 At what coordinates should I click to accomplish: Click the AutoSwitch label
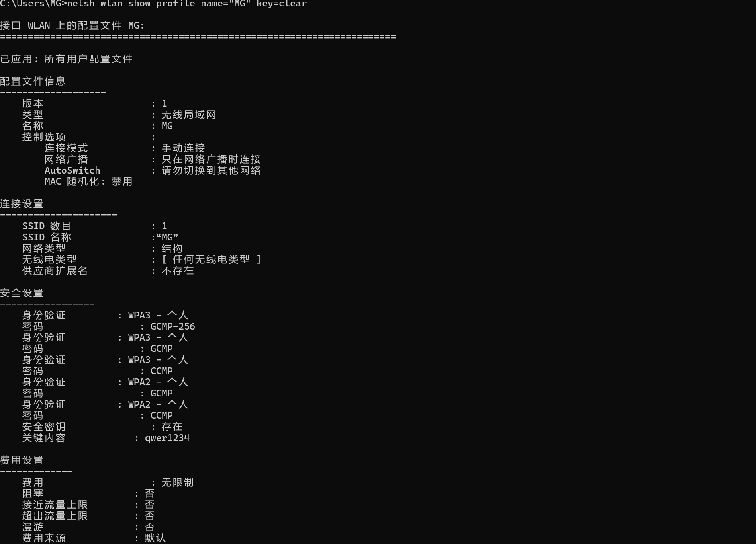72,170
